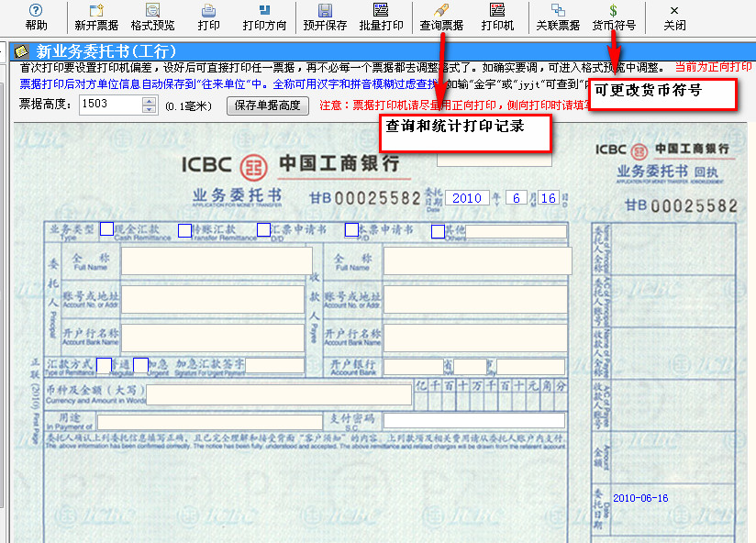
Task: Check the 普通 remittance checkbox
Action: 105,365
